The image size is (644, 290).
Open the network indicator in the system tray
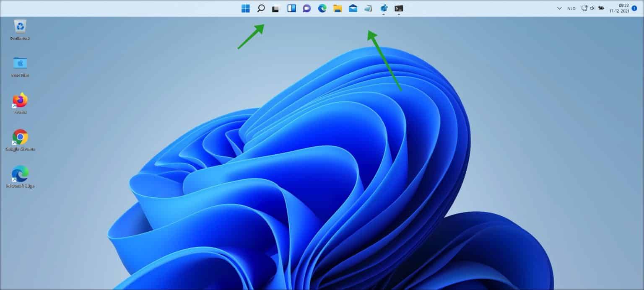(x=584, y=8)
